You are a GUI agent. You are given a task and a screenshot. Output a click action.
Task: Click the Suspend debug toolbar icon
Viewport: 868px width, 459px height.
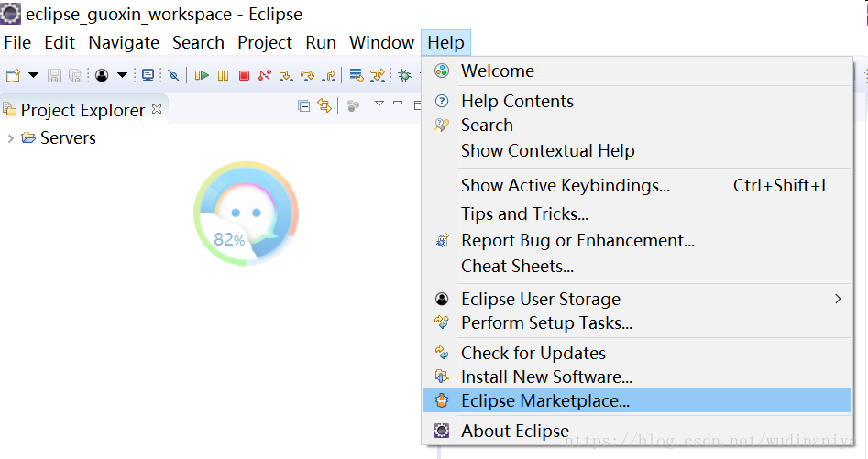(x=223, y=75)
